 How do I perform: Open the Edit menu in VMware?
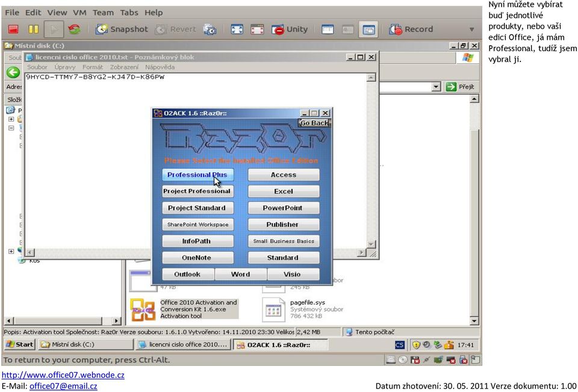tap(33, 13)
